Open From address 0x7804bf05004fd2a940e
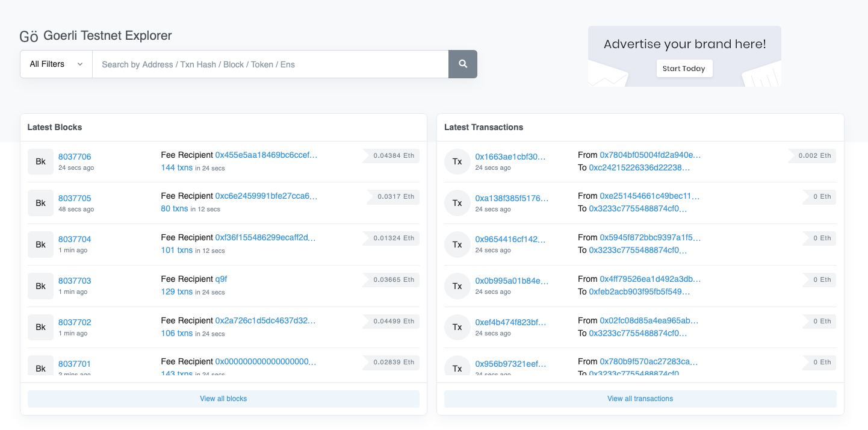This screenshot has height=430, width=868. coord(650,155)
